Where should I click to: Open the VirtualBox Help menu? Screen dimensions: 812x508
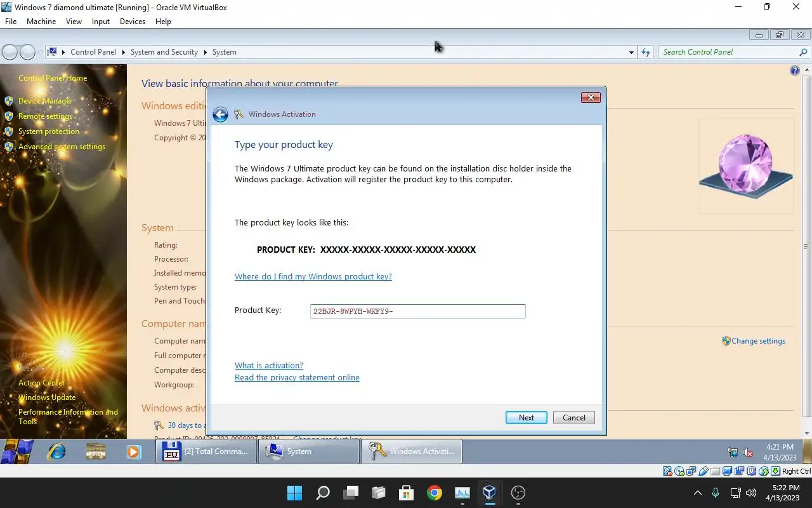pos(163,22)
